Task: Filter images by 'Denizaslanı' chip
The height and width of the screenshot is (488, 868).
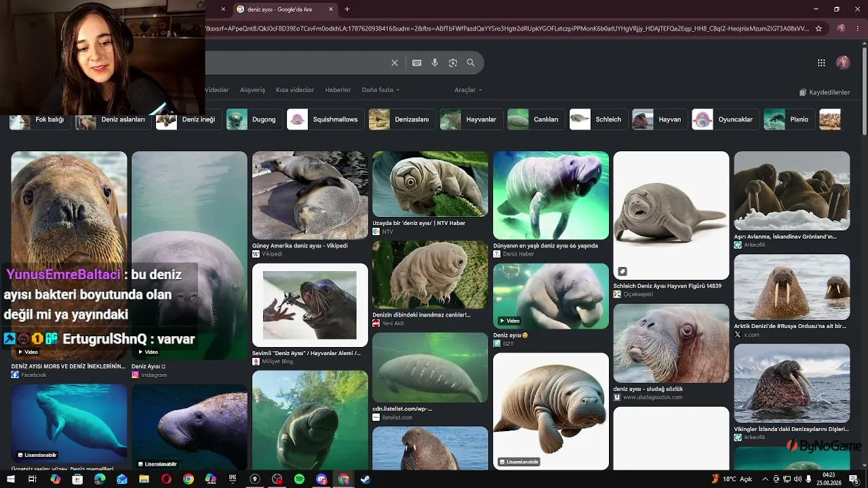Action: (x=402, y=119)
